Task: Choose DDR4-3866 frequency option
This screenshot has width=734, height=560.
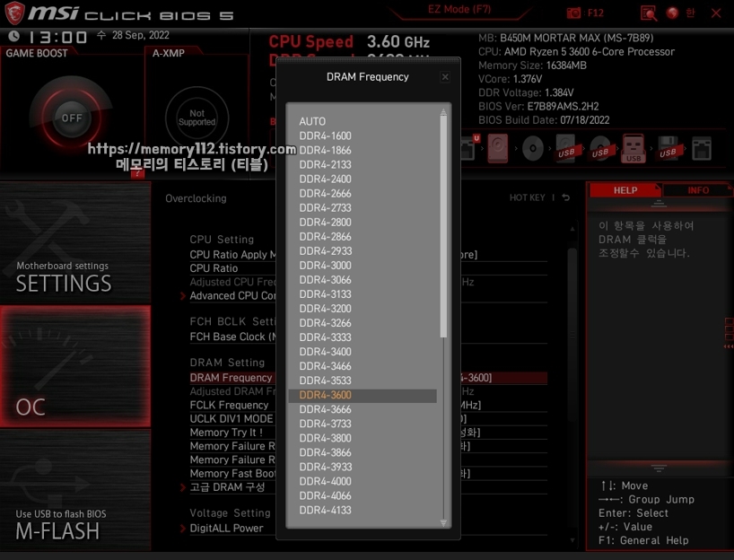Action: point(326,453)
